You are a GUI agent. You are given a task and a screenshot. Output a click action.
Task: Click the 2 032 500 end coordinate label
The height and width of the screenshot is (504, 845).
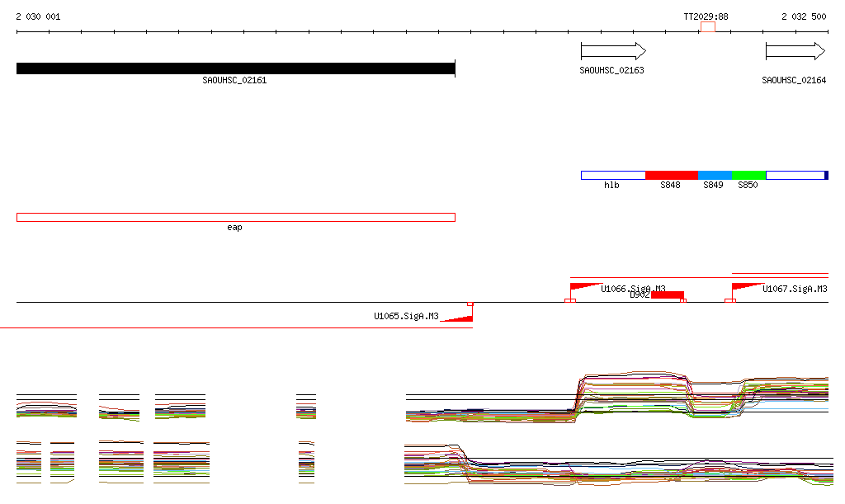804,16
